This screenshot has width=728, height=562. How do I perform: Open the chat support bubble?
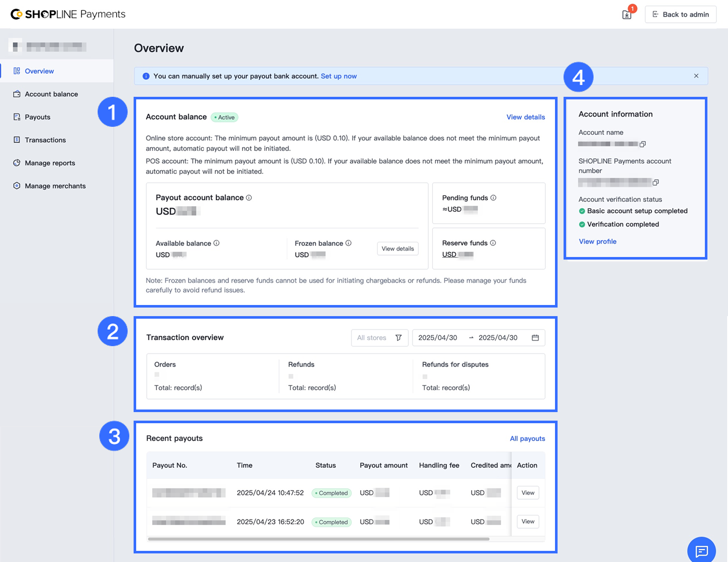point(701,551)
